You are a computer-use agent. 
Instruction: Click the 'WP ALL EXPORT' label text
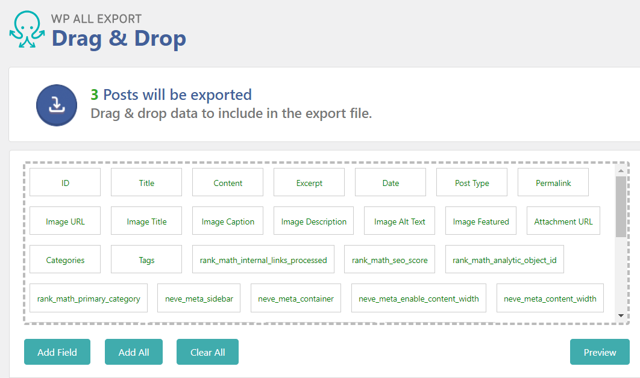tap(96, 19)
